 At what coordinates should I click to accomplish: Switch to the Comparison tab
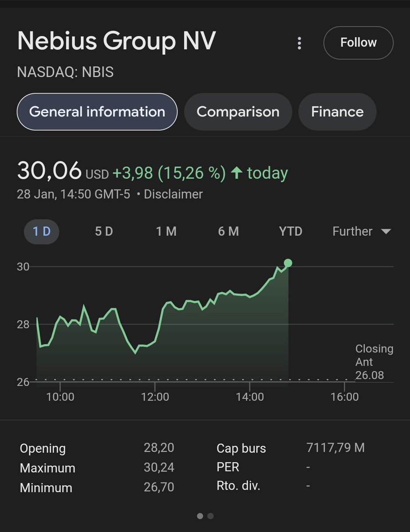[x=238, y=112]
